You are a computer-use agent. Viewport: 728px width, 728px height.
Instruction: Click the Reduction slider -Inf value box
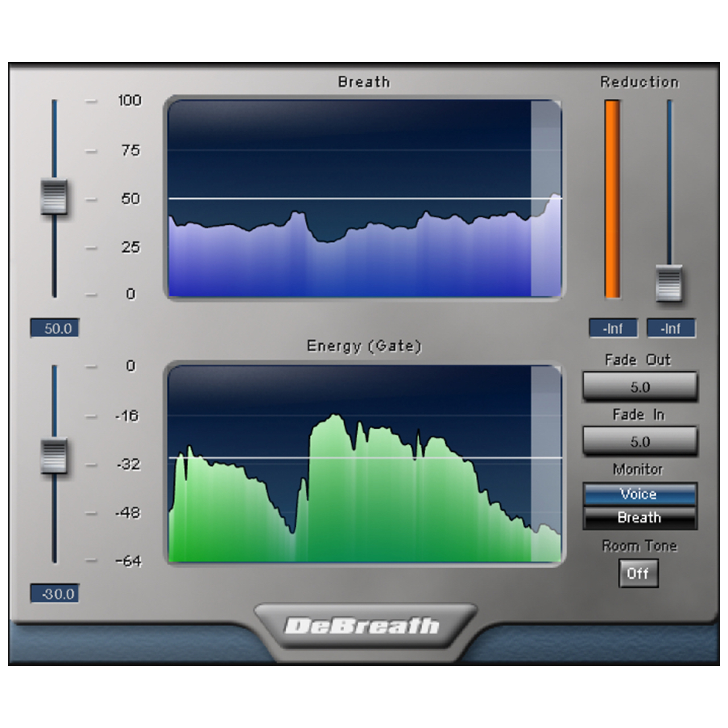point(671,329)
